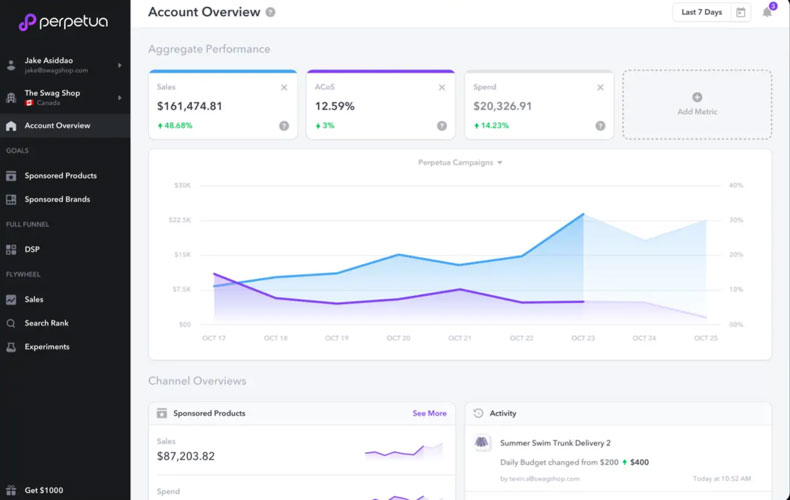
Task: Expand The Swag Shop arrow
Action: pyautogui.click(x=119, y=98)
